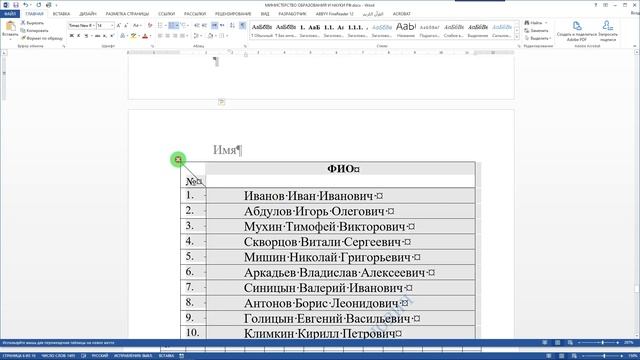Click the paste options icon above the page break
Viewport: 640px width, 360px height.
(222, 102)
